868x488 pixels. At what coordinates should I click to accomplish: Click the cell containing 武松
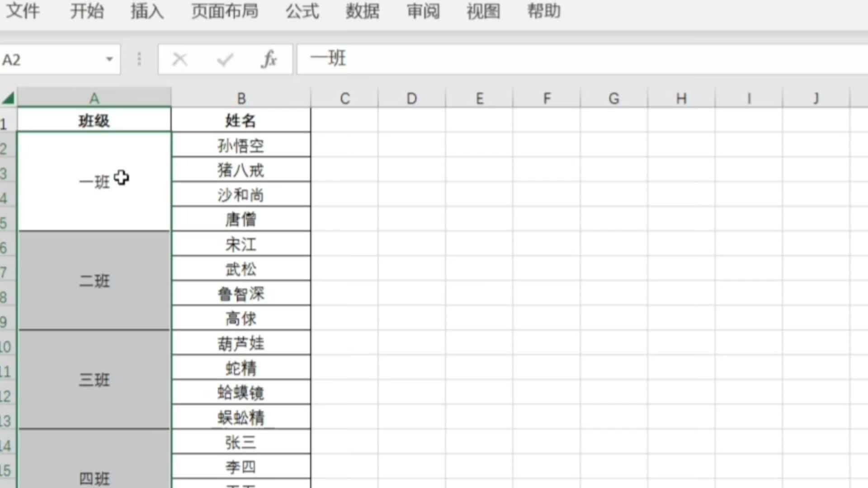coord(241,269)
